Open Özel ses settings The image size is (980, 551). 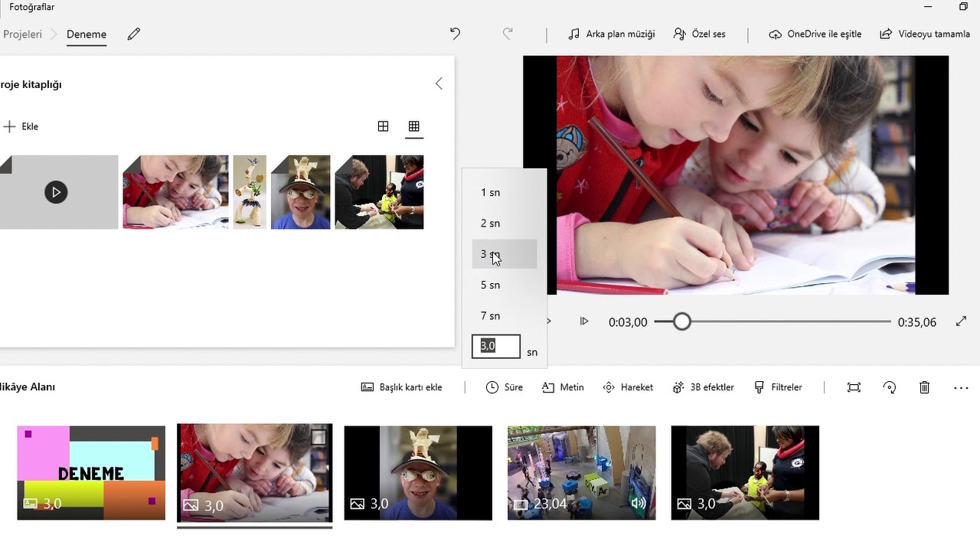click(x=699, y=34)
